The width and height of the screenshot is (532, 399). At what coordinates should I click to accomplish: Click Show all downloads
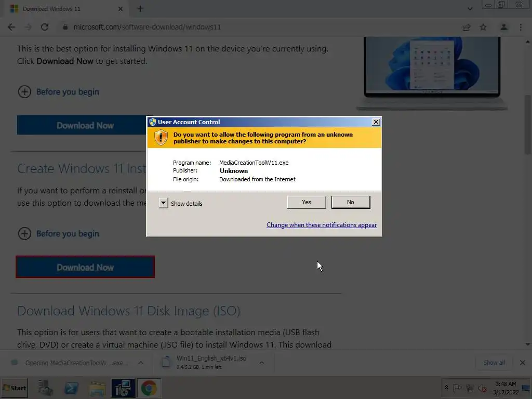494,363
